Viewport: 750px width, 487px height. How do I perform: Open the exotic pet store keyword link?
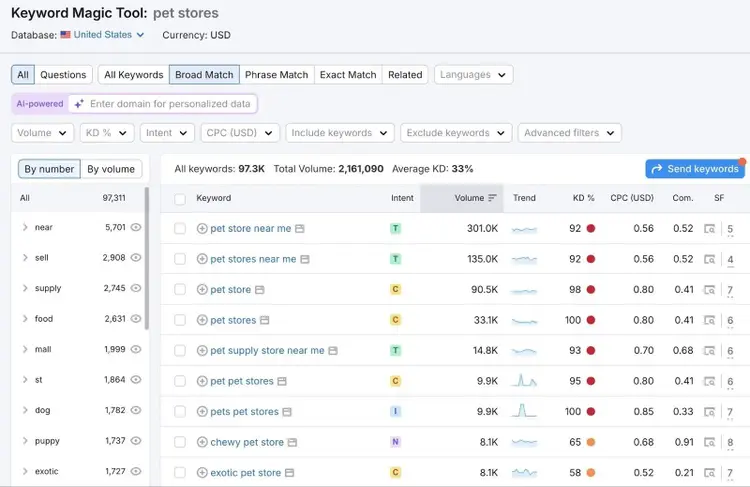(245, 473)
